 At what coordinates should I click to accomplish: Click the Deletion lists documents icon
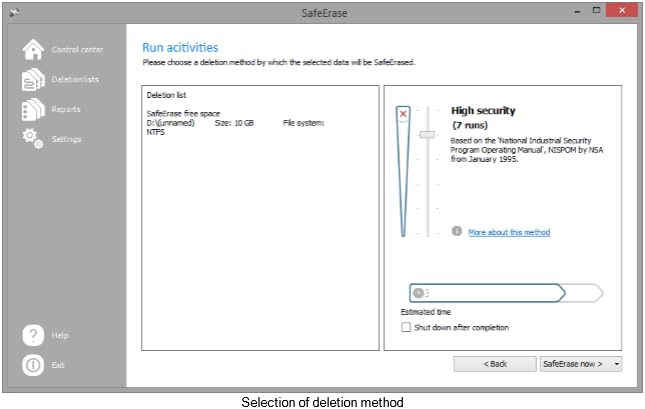tap(33, 79)
